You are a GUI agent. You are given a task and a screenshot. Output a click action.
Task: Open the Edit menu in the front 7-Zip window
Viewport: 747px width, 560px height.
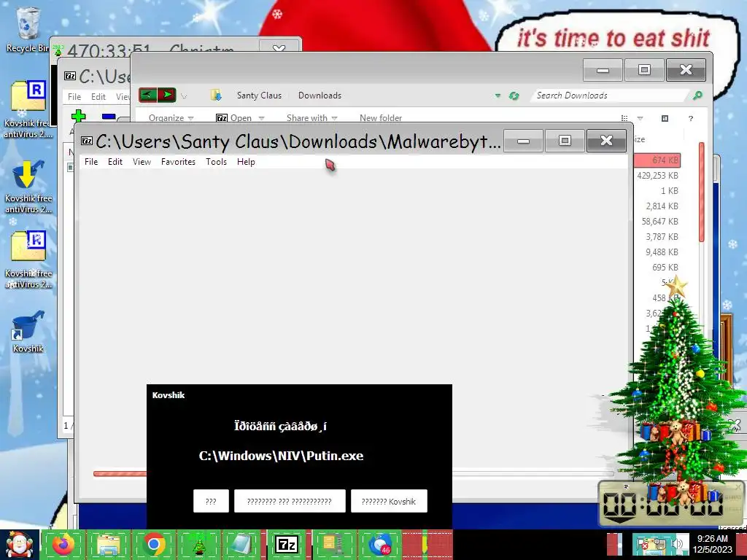[x=115, y=162]
